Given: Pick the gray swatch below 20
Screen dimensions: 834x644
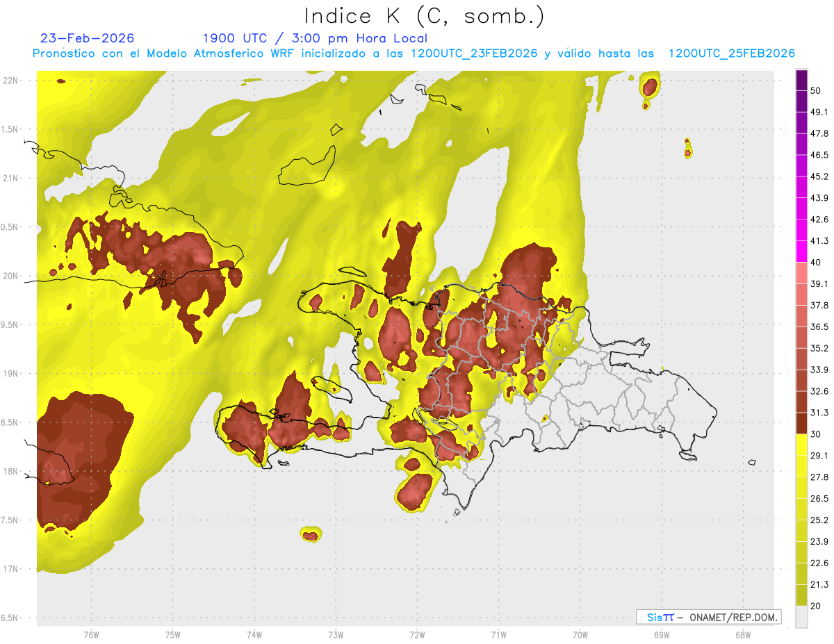Looking at the screenshot, I should (801, 617).
